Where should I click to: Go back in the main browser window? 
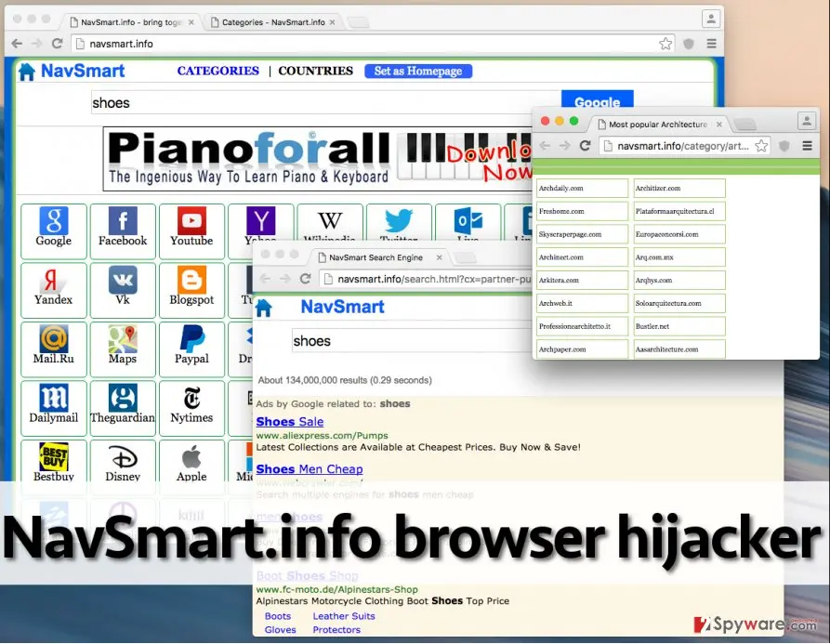[17, 44]
